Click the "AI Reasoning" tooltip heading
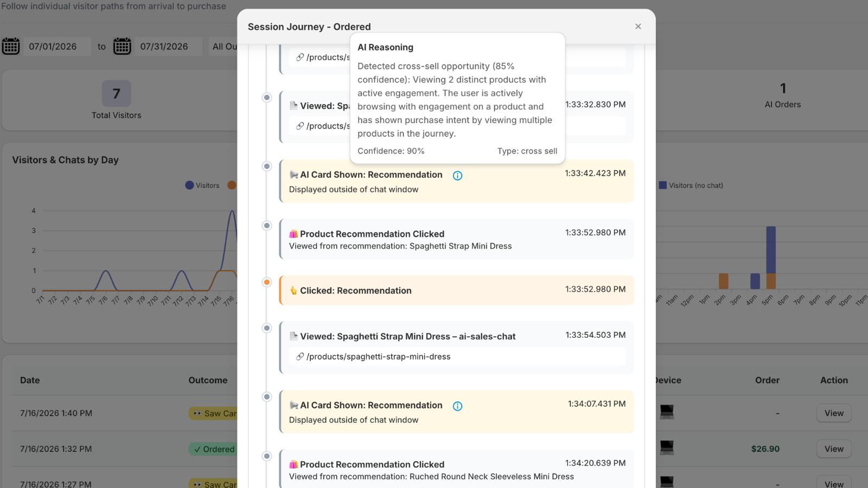 click(x=385, y=47)
